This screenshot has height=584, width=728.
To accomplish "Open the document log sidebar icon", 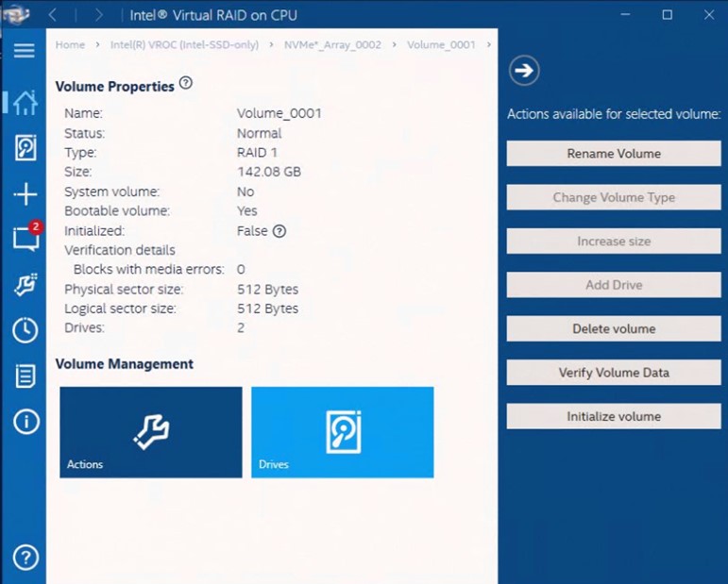I will tap(25, 376).
